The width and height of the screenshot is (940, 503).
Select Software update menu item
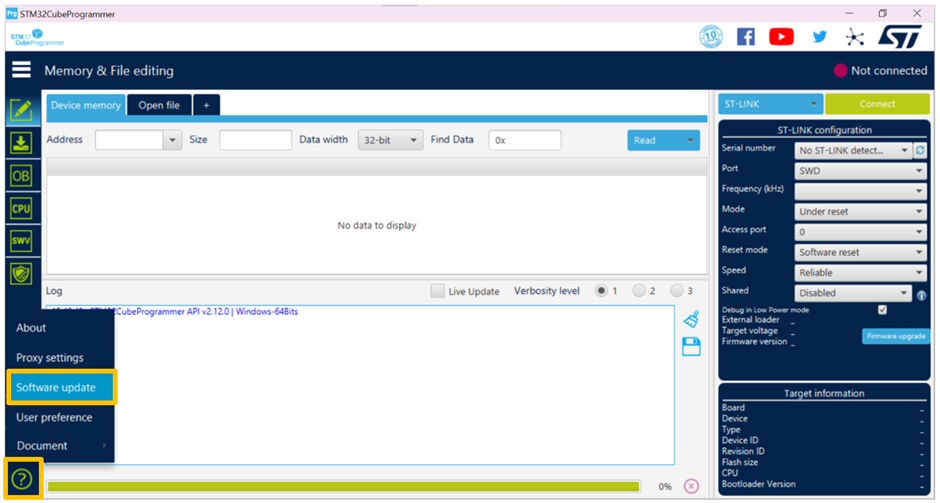tap(60, 387)
